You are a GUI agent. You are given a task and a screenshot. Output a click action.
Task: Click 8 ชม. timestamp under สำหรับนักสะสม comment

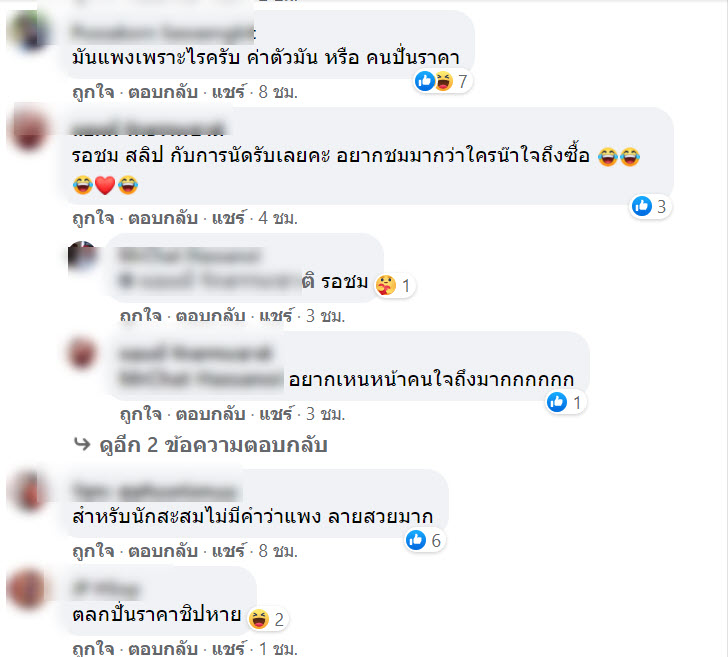[278, 551]
